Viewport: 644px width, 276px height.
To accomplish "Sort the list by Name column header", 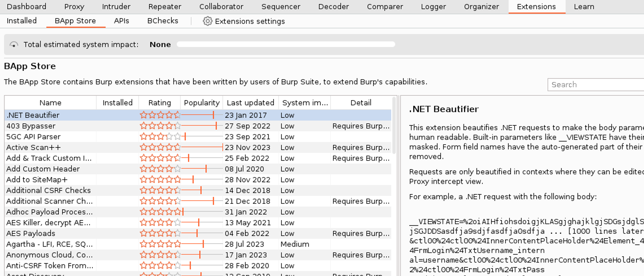I will [50, 103].
